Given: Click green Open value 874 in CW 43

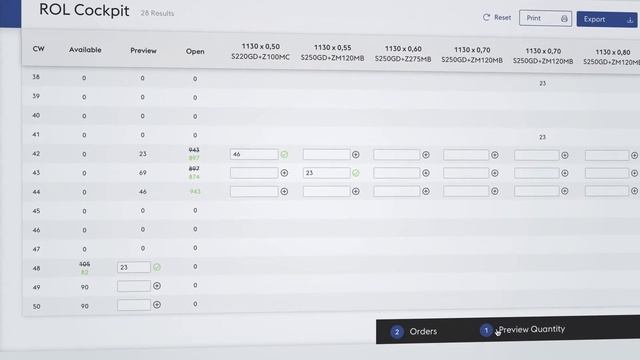Looking at the screenshot, I should pyautogui.click(x=194, y=177).
